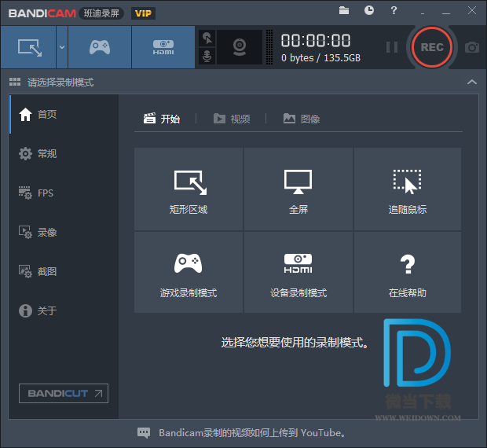Start recording with REC button
The image size is (487, 448).
pos(432,47)
